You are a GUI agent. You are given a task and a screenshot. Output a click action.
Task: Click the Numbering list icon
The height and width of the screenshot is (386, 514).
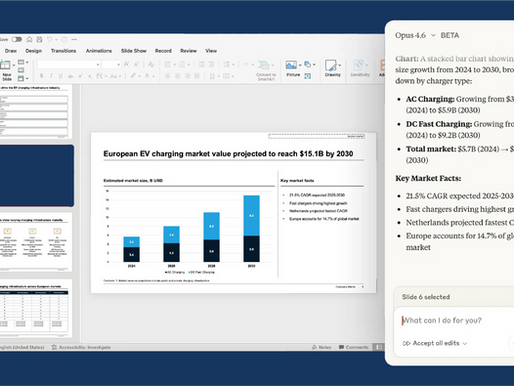[x=182, y=64]
